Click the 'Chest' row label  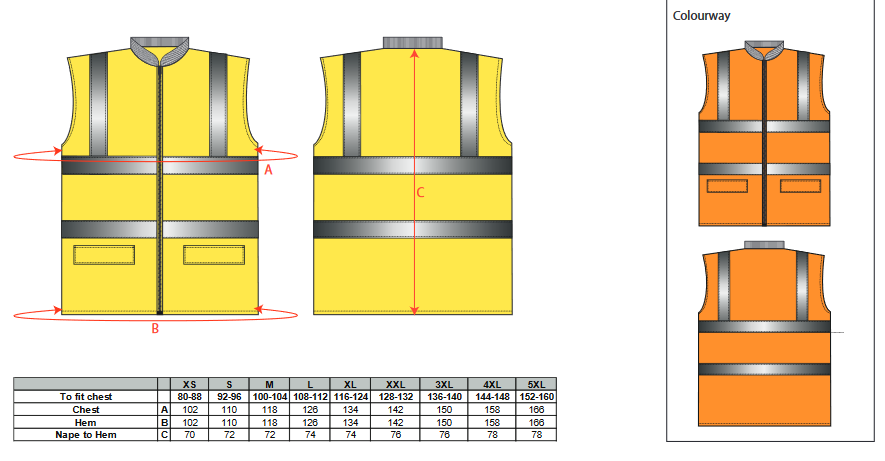(x=86, y=410)
